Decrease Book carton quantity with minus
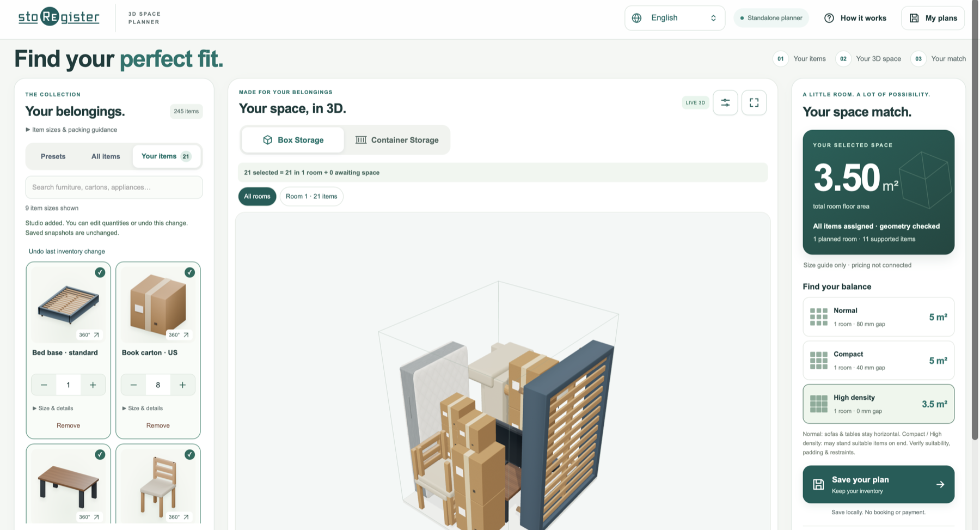 (x=133, y=385)
